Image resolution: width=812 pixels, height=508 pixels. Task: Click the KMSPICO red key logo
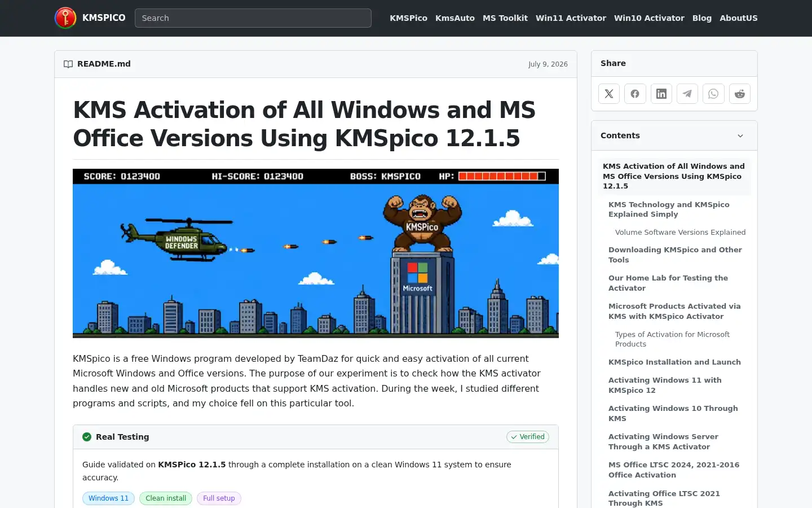click(x=65, y=18)
